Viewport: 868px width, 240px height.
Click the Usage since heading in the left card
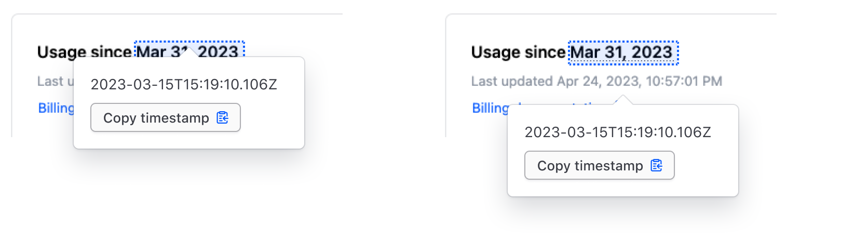[84, 52]
